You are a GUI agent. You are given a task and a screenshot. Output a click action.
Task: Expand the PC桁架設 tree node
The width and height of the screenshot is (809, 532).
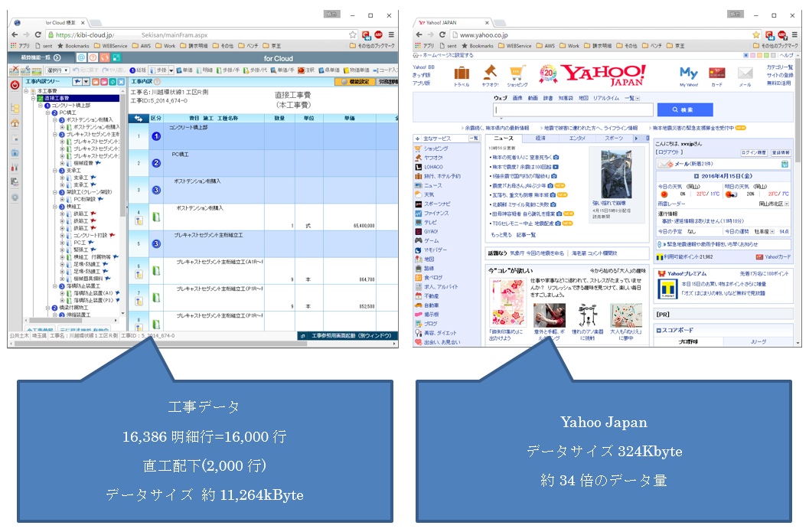63,199
